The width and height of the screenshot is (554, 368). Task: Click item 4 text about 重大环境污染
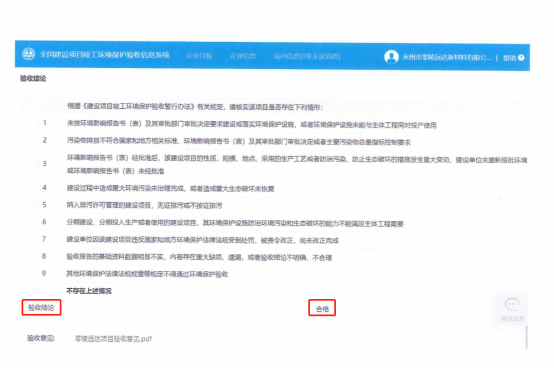click(x=171, y=188)
